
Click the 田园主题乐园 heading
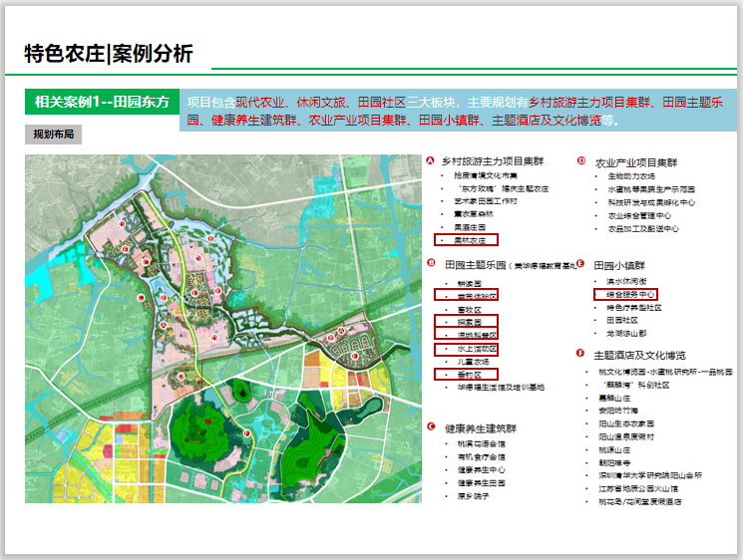coord(474,265)
